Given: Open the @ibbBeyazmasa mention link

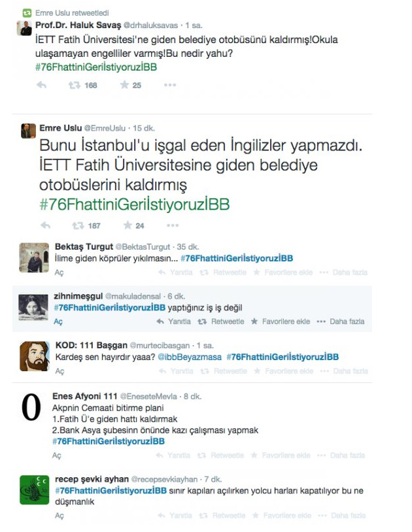Looking at the screenshot, I should (190, 357).
